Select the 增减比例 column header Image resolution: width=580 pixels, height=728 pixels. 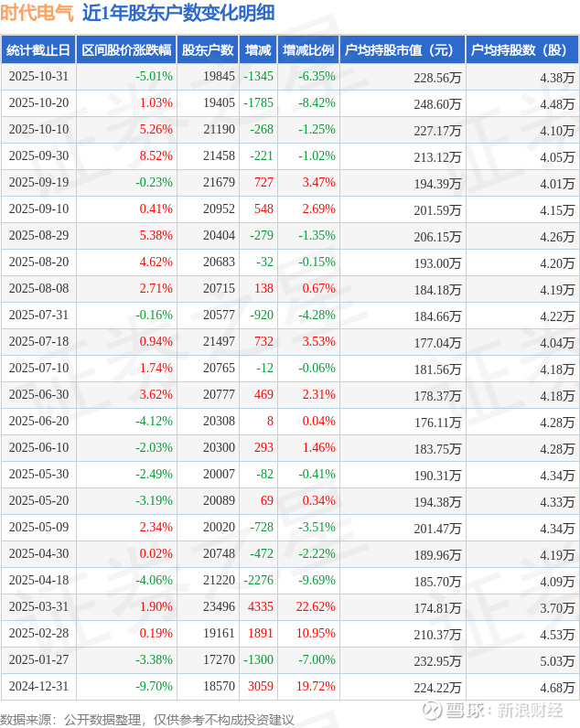click(x=308, y=50)
